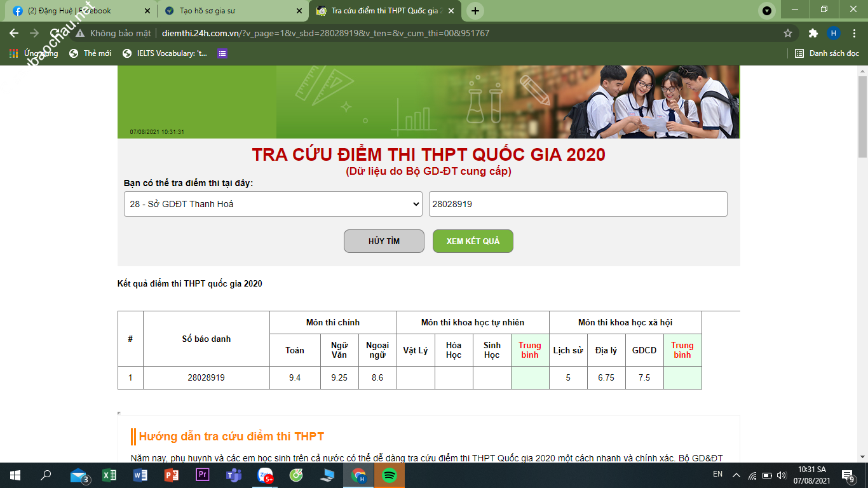Show hidden system tray icons chevron
This screenshot has height=488, width=868.
pyautogui.click(x=736, y=475)
